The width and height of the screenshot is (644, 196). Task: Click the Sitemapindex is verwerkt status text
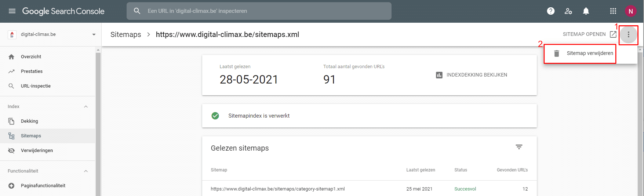coord(259,116)
